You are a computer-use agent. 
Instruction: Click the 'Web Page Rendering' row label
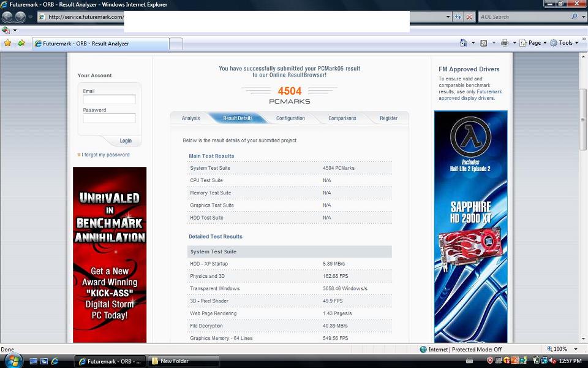point(213,313)
